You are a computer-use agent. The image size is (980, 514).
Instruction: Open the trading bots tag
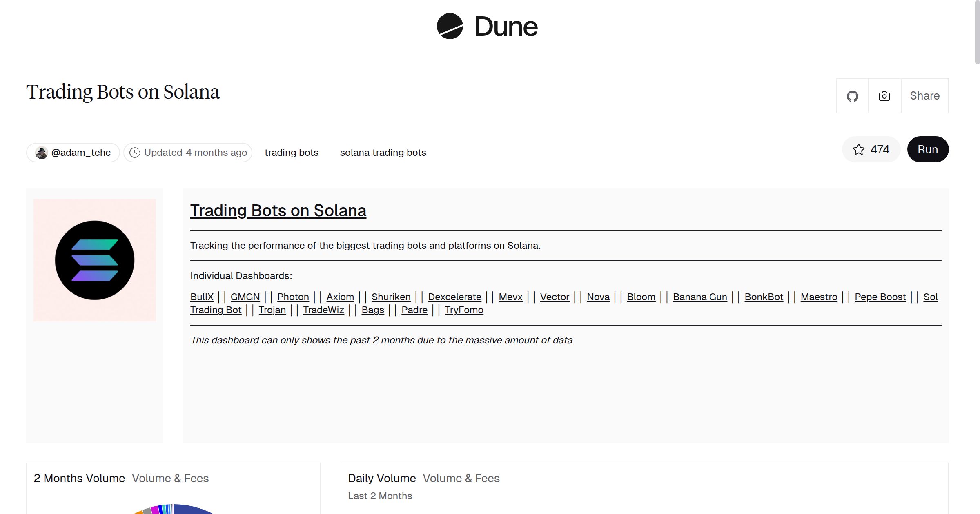292,152
